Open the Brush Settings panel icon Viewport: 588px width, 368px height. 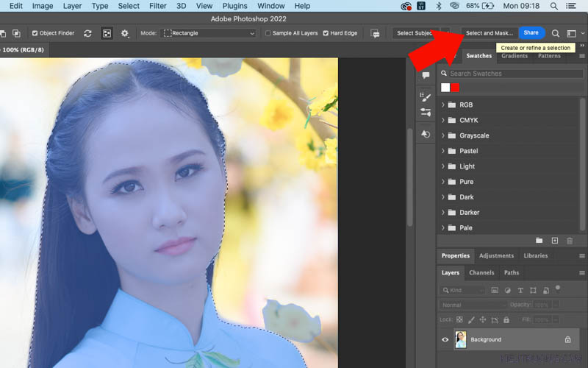point(426,97)
